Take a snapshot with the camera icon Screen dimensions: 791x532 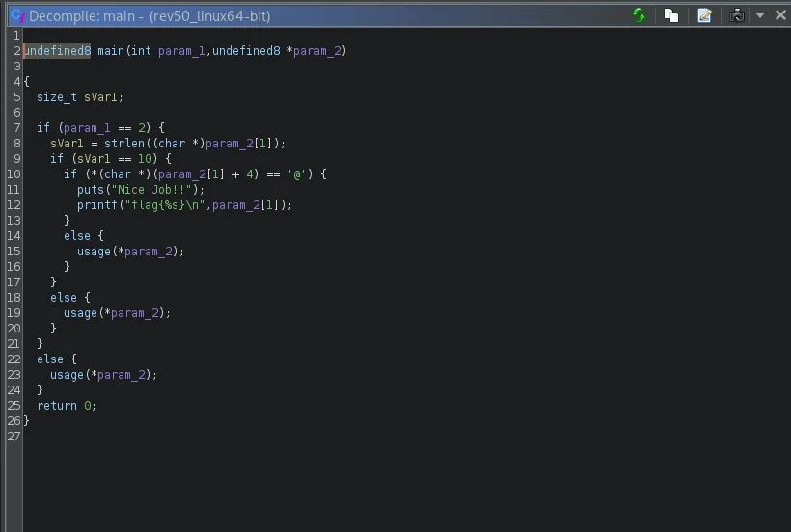(737, 15)
